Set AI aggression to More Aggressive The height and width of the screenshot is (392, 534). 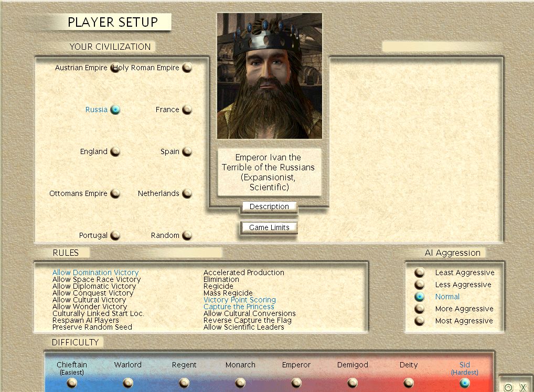pyautogui.click(x=420, y=309)
